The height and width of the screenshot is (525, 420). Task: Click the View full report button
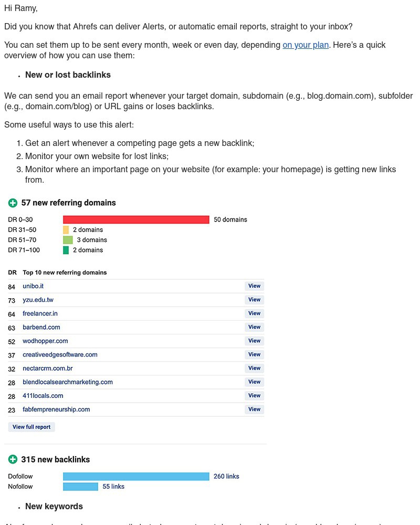31,427
